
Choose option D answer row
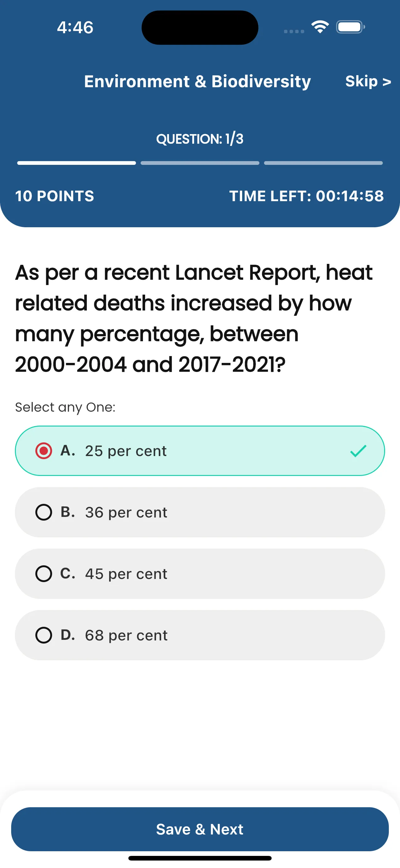tap(200, 635)
